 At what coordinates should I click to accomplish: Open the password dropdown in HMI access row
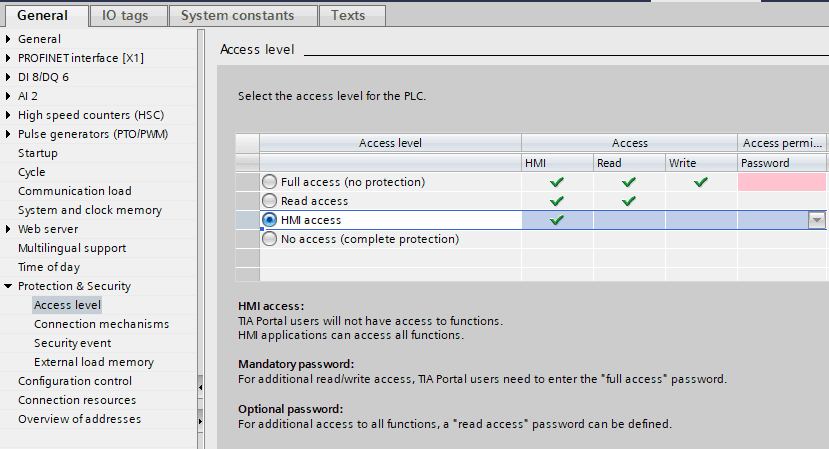pos(817,220)
